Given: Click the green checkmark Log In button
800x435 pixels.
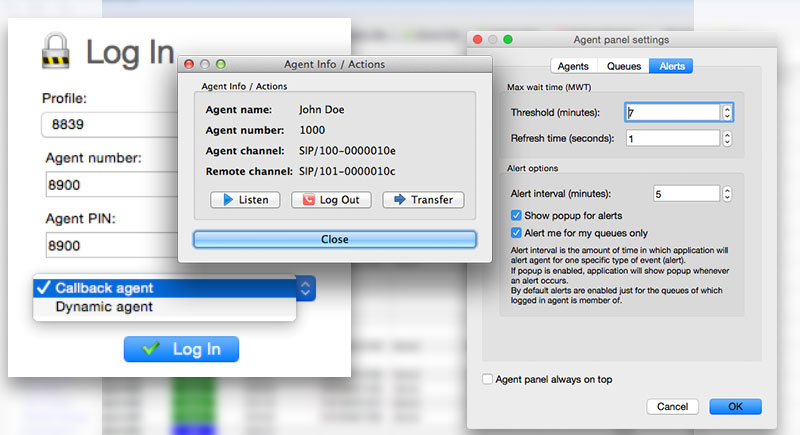Looking at the screenshot, I should 181,349.
